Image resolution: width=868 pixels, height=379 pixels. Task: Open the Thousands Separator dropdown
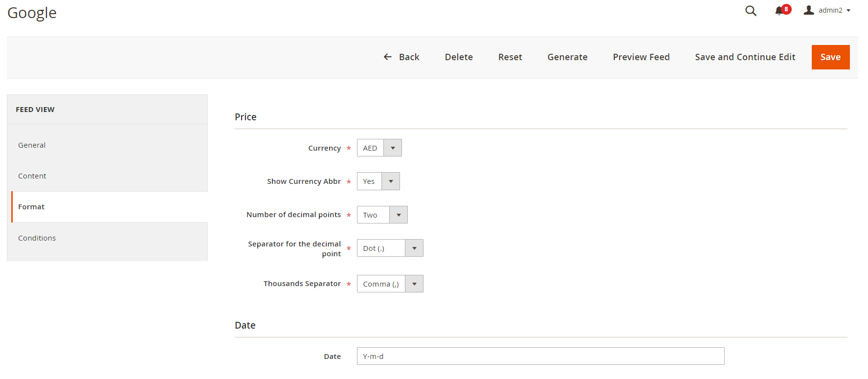coord(390,284)
